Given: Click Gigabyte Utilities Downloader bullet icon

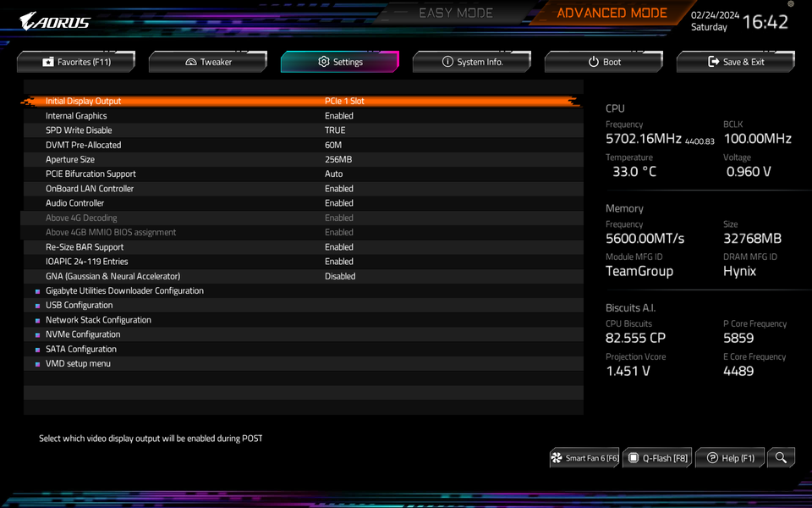Looking at the screenshot, I should point(37,291).
